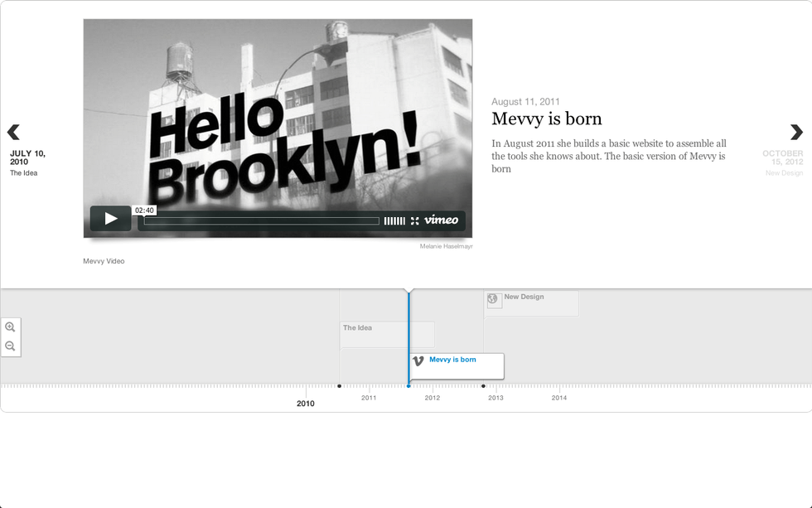The width and height of the screenshot is (812, 508).
Task: Jump to October 15, 2012 slide label
Action: click(x=783, y=157)
